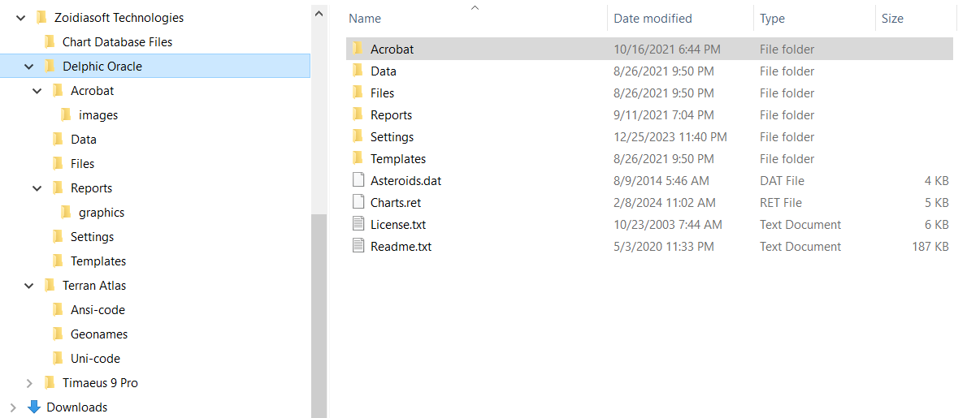Click the Asteroids.dat file icon
The image size is (980, 418).
[358, 180]
